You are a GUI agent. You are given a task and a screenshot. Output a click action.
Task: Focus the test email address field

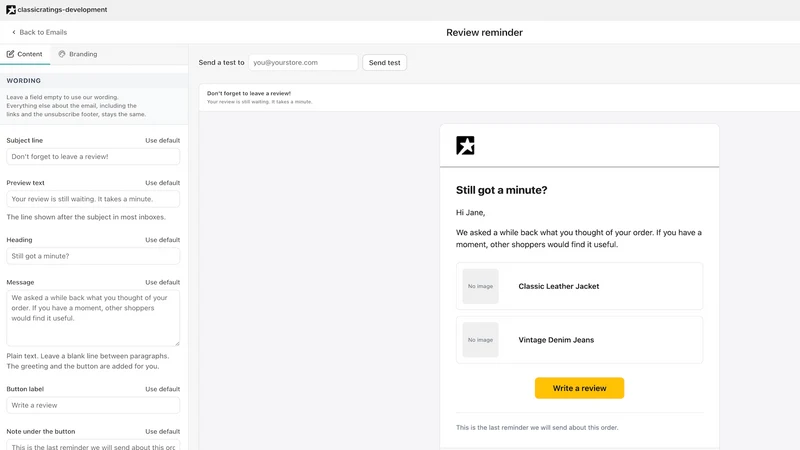click(x=303, y=62)
